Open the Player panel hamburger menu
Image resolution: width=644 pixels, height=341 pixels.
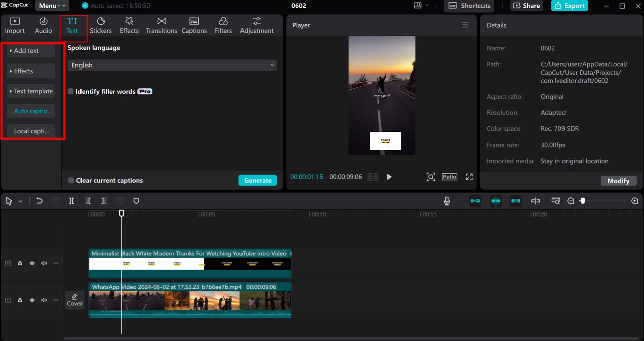(x=465, y=25)
